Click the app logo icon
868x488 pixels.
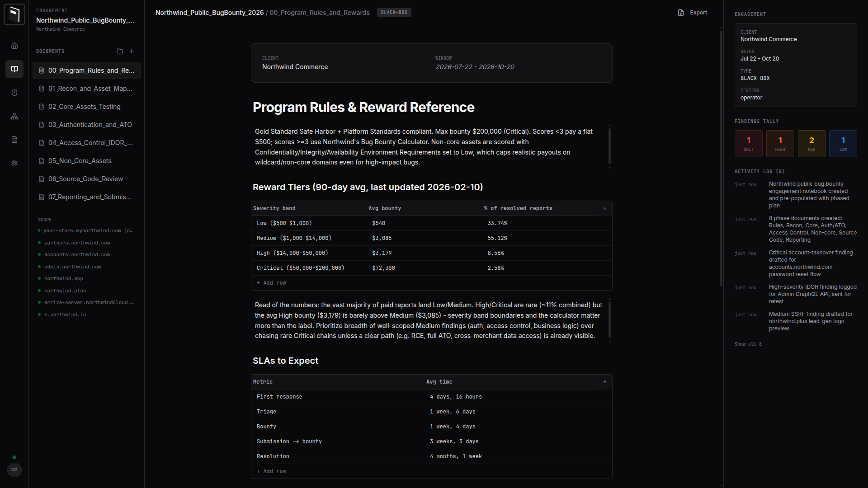(x=14, y=14)
